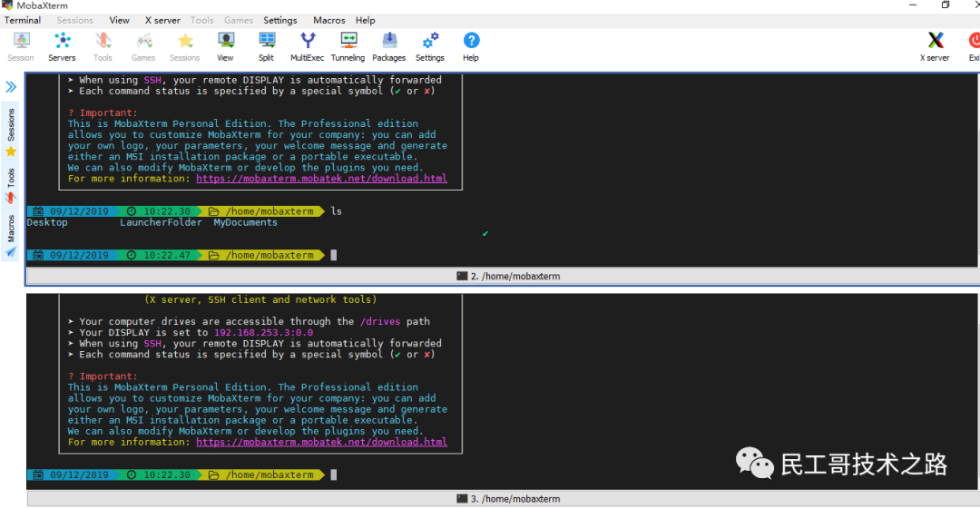980x508 pixels.
Task: Select the '2. /home/mobaxterm' terminal title bar
Action: coord(503,276)
